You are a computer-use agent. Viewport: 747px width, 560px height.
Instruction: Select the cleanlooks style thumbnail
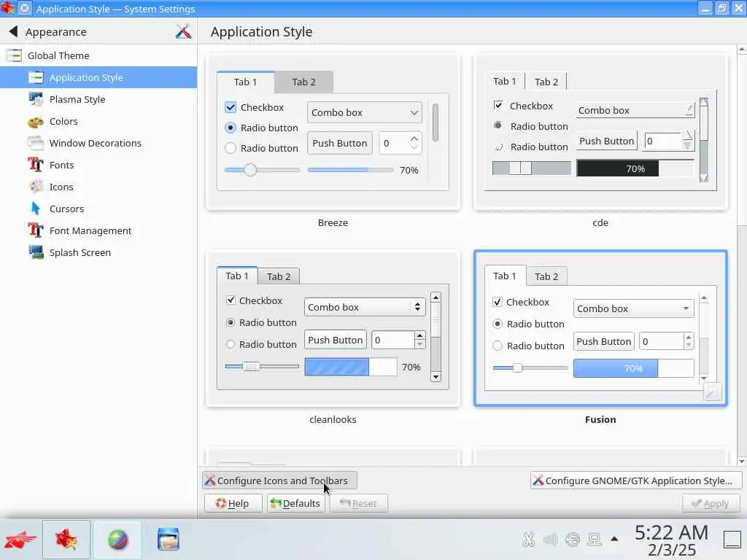(333, 329)
